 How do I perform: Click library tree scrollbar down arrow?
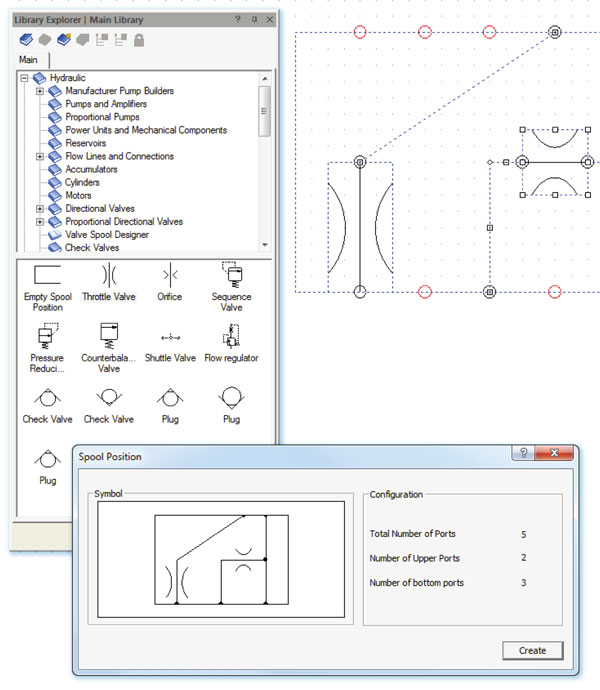tap(265, 245)
